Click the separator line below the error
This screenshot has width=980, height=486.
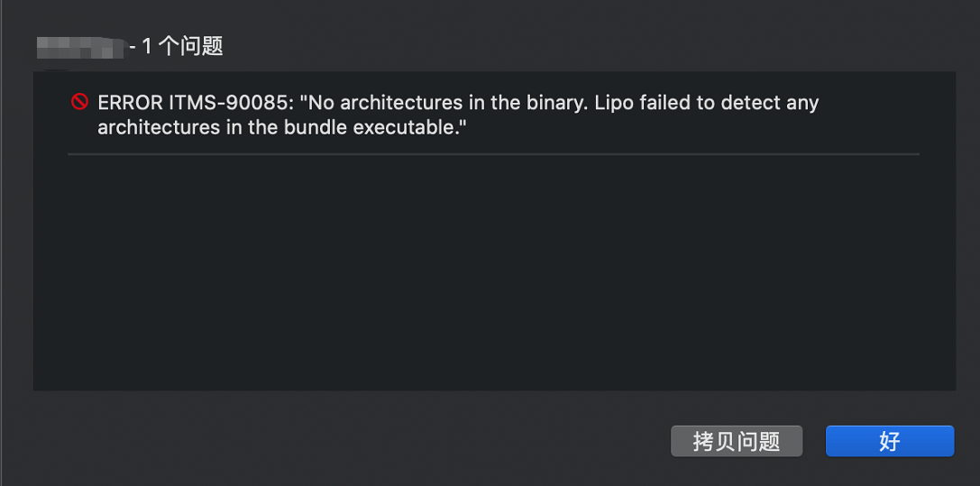click(x=494, y=153)
